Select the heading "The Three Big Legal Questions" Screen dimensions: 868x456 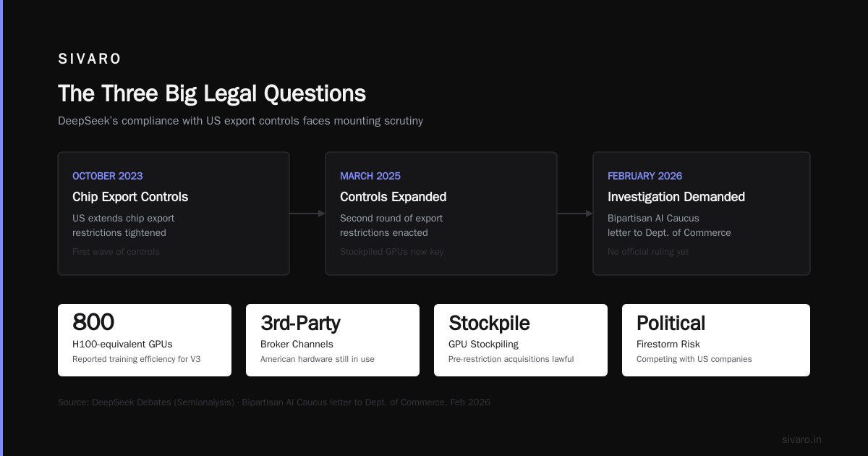click(212, 93)
